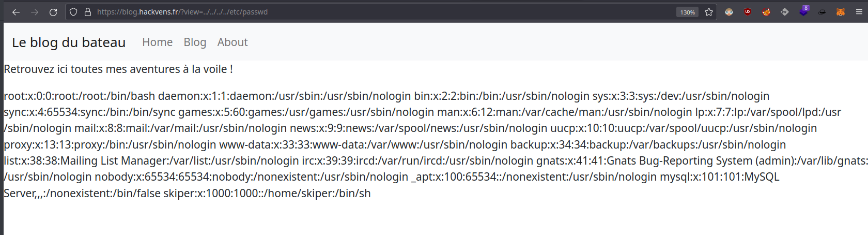Open the uBlock Origin extension
Viewport: 868px width, 235px height.
(x=748, y=12)
